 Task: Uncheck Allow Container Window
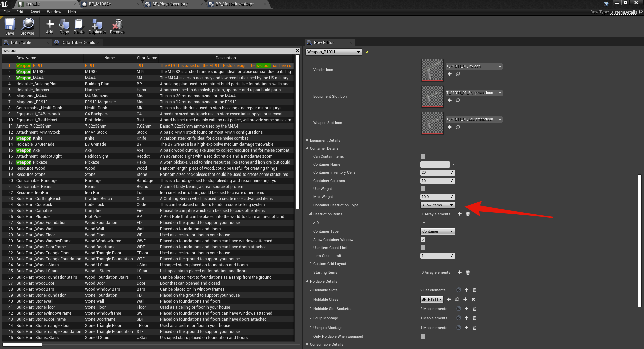(x=423, y=240)
